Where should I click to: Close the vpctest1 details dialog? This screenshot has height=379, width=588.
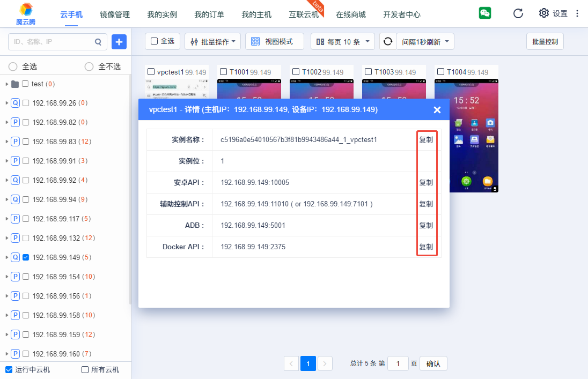click(437, 110)
